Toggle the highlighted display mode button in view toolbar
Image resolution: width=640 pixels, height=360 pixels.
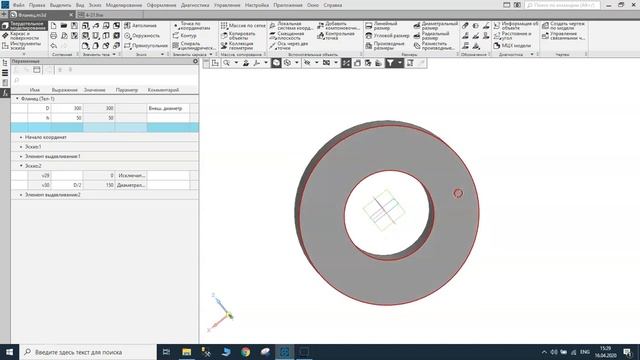276,62
